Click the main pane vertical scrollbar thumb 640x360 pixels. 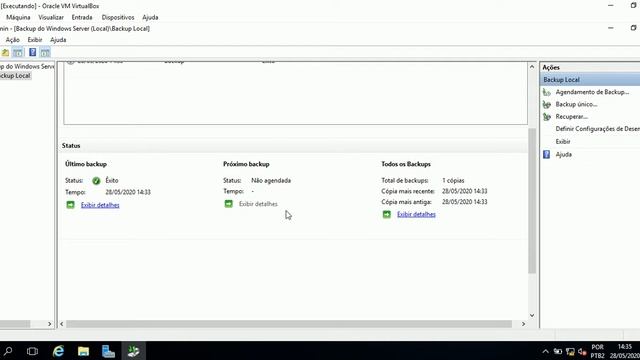(532, 200)
